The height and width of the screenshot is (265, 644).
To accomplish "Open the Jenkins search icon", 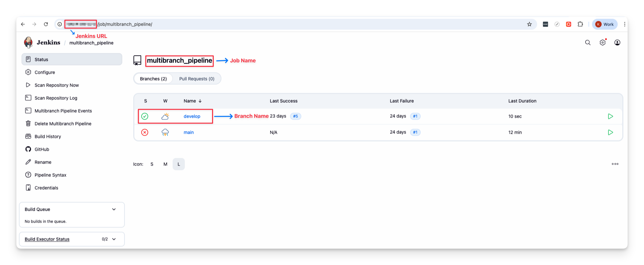I will tap(588, 43).
